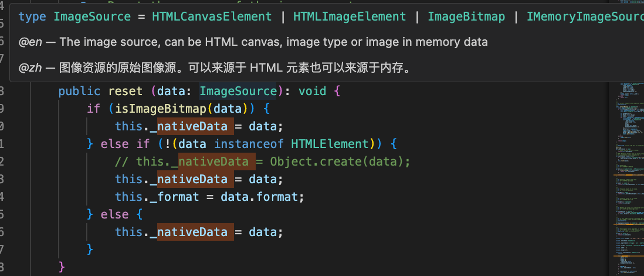Click ImageBitmap in the tooltip type union
Screen dimensions: 644x276
click(466, 16)
